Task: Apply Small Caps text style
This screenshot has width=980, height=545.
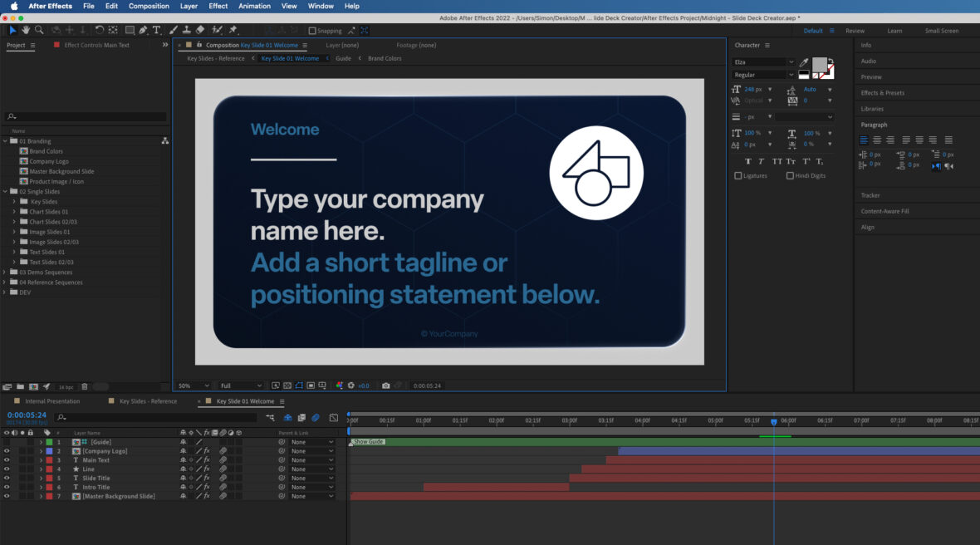Action: (791, 161)
